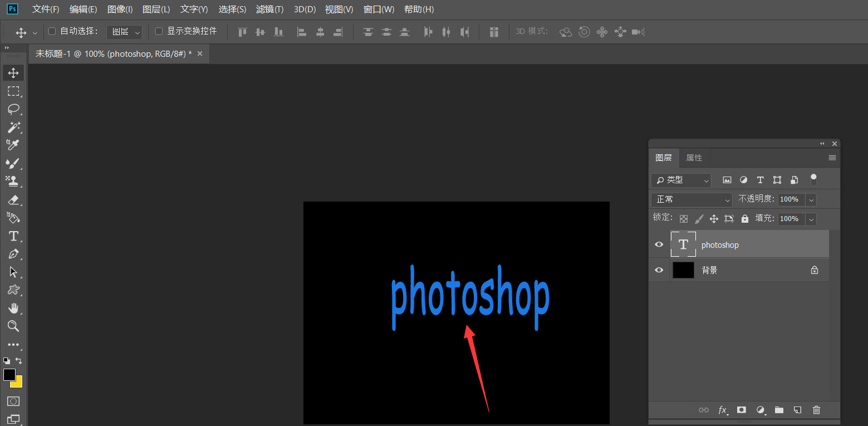
Task: Enable Show Transform Controls checkbox
Action: (159, 31)
